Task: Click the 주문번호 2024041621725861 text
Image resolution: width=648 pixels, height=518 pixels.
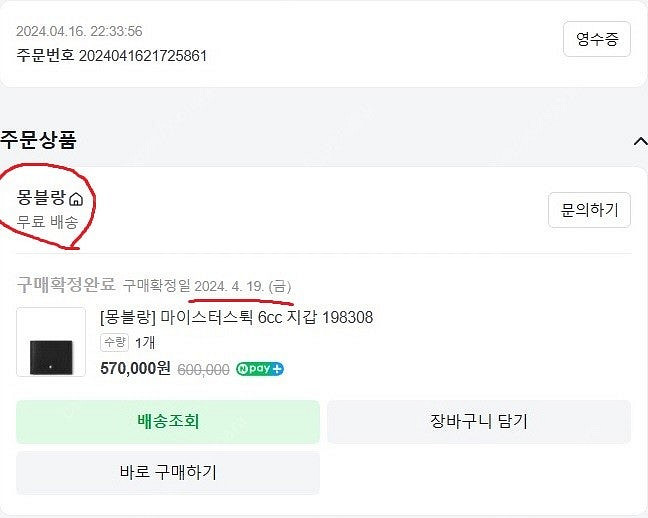Action: click(x=111, y=56)
